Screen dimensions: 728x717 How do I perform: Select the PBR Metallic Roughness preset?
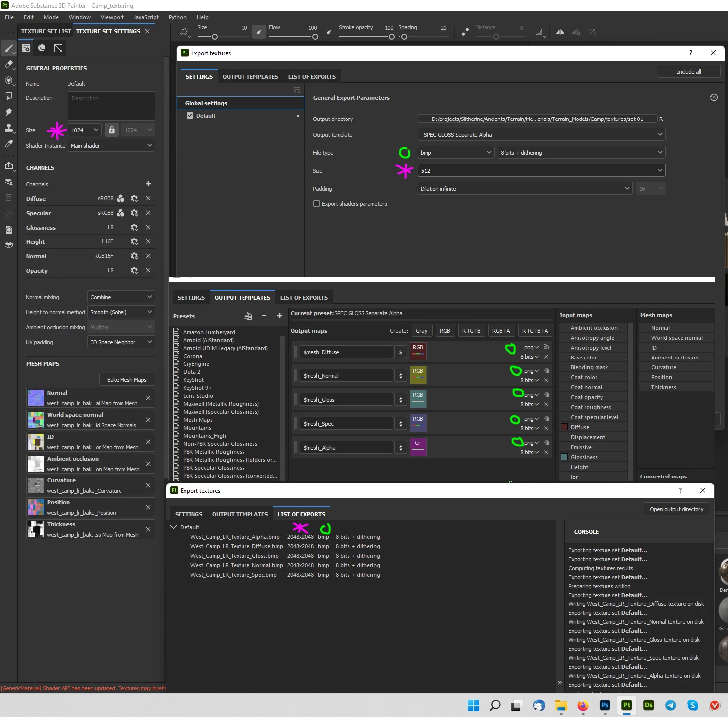tap(214, 452)
